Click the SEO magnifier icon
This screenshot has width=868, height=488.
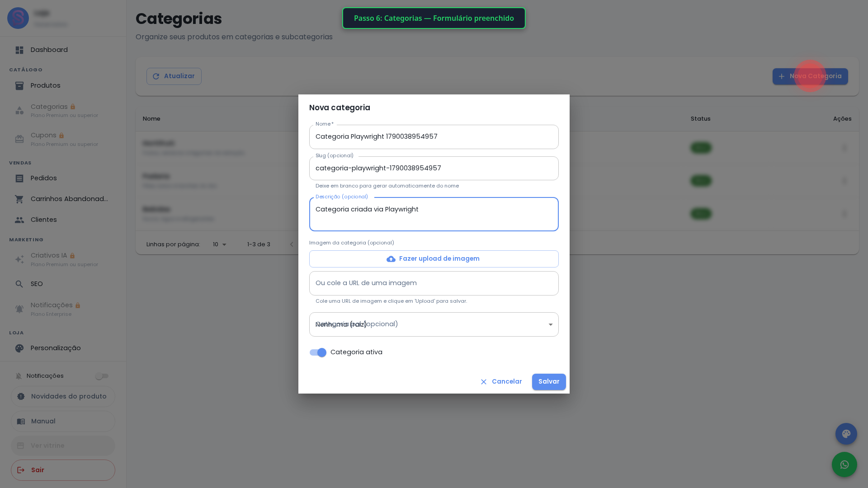[x=19, y=284]
